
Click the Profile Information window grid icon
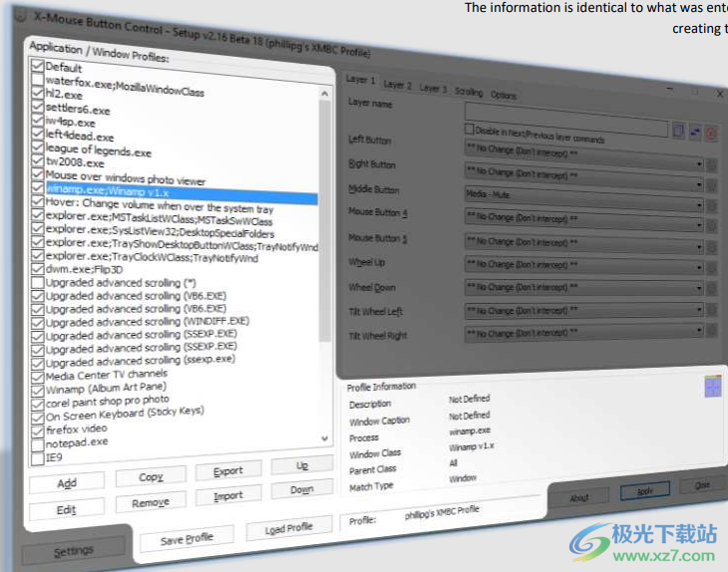coord(713,387)
